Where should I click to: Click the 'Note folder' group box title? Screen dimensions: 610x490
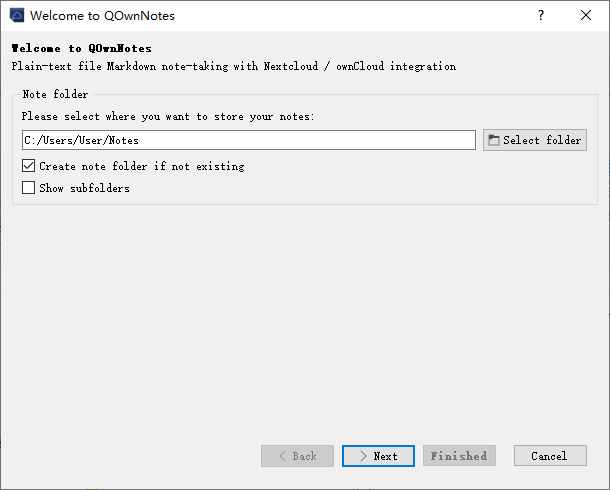click(x=55, y=94)
